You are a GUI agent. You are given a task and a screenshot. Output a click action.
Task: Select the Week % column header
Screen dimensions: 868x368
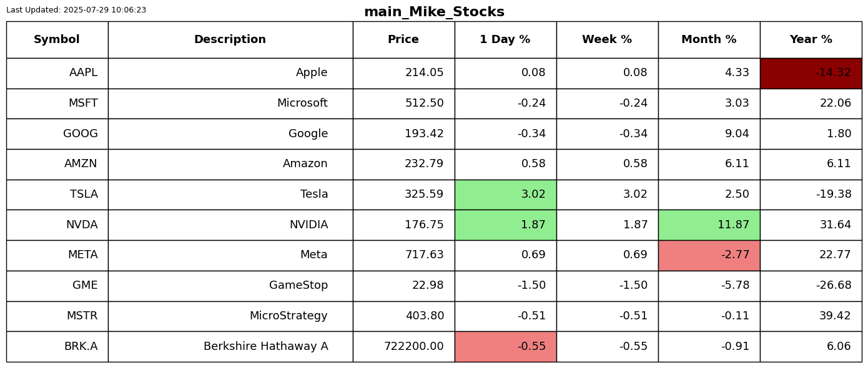607,40
